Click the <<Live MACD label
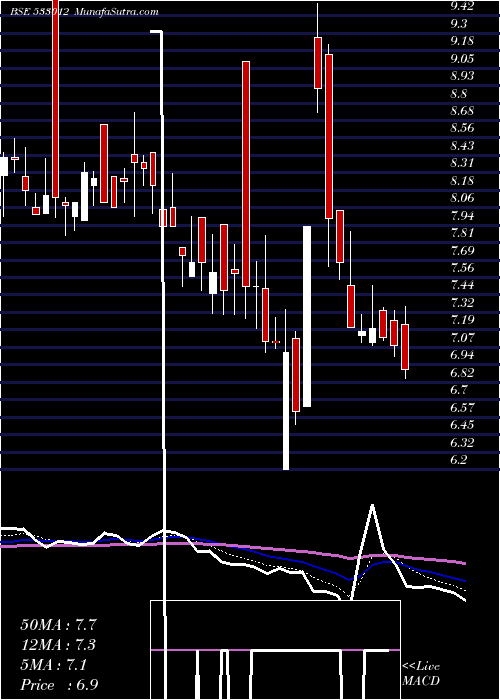Image resolution: width=500 pixels, height=700 pixels. pos(421,674)
